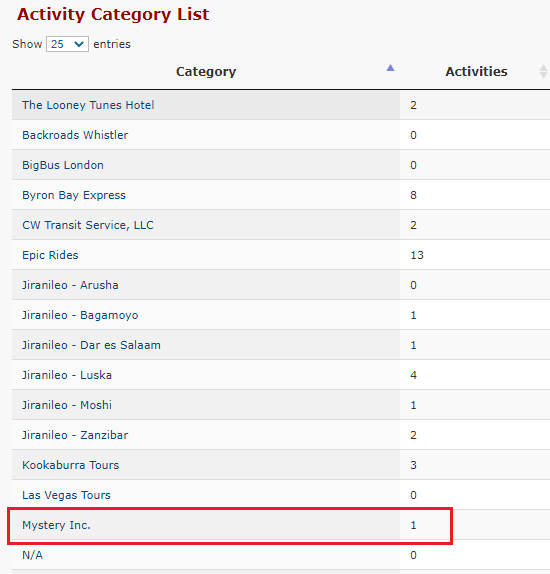Click the Category column header
550x574 pixels.
click(206, 71)
